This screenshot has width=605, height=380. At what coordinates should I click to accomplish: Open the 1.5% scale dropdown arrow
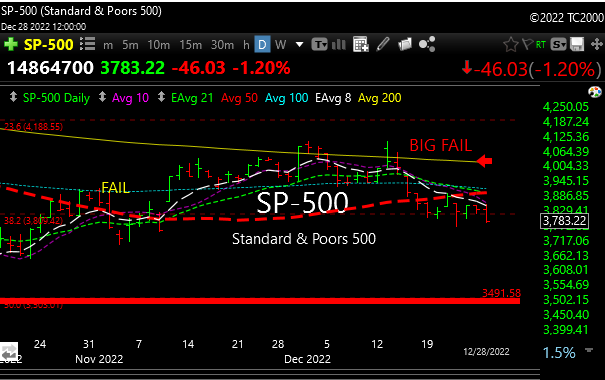[589, 350]
